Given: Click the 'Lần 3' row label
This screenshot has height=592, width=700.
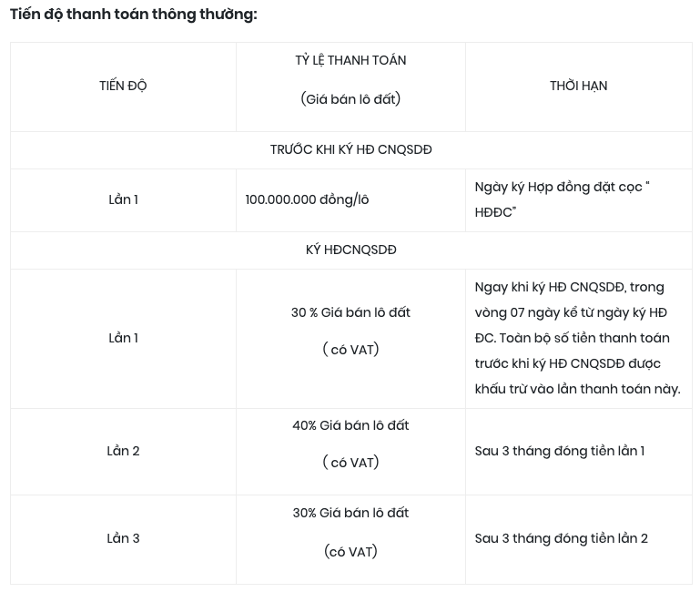Looking at the screenshot, I should click(x=123, y=538).
